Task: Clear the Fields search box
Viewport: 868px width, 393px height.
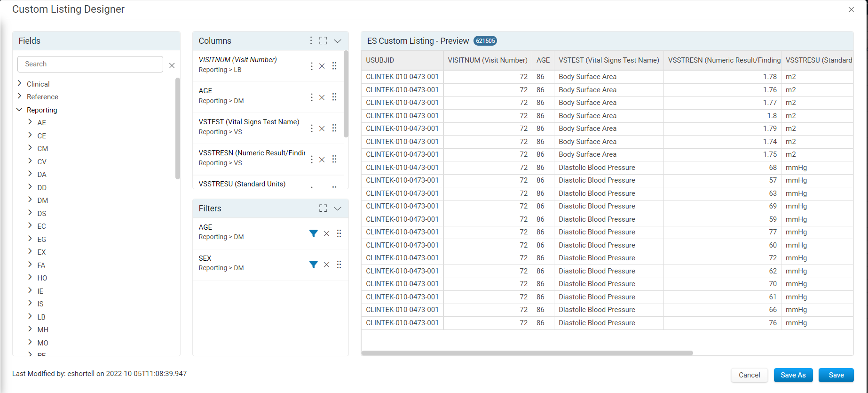Action: coord(172,65)
